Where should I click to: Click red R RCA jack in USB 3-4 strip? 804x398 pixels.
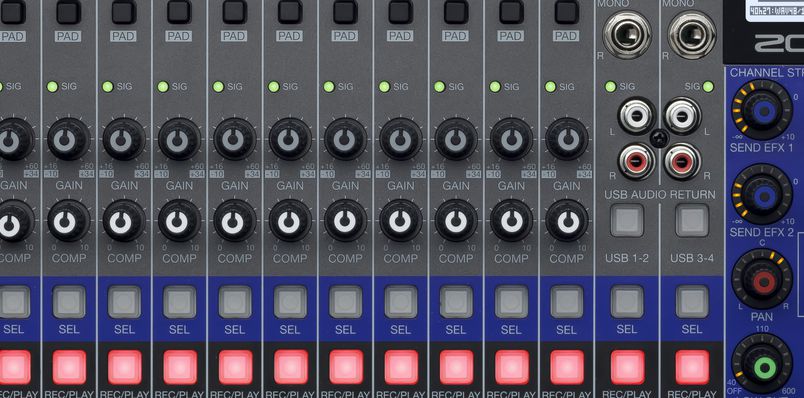click(x=682, y=162)
